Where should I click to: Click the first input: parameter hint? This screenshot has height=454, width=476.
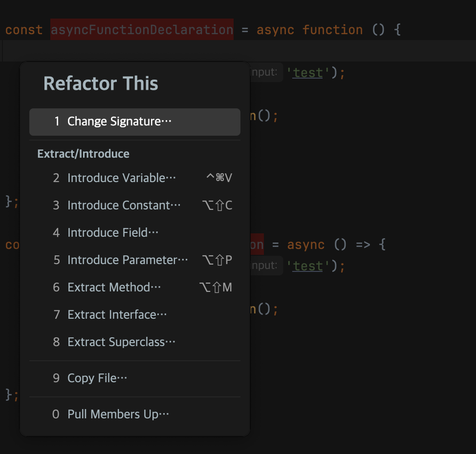[x=265, y=73]
